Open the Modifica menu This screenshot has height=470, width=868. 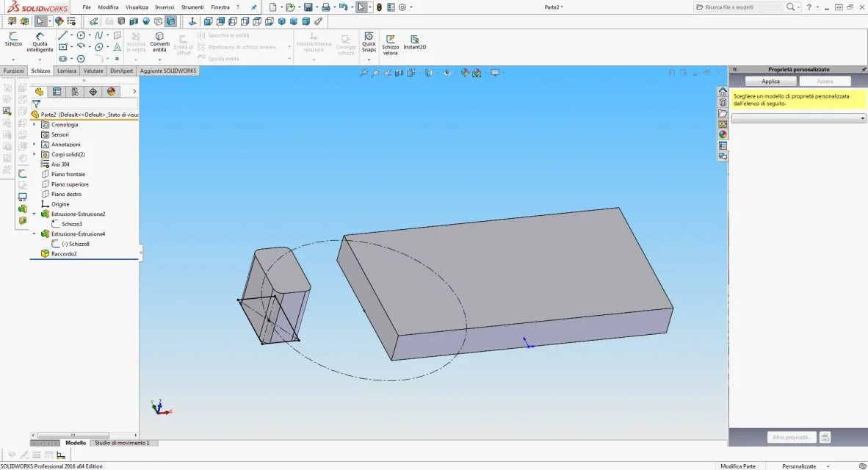[108, 7]
